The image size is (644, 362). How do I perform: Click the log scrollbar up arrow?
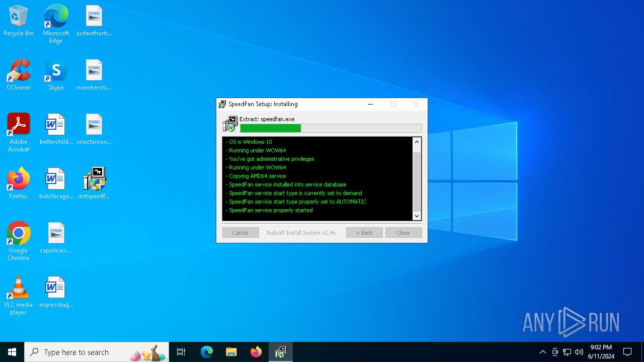coord(417,142)
